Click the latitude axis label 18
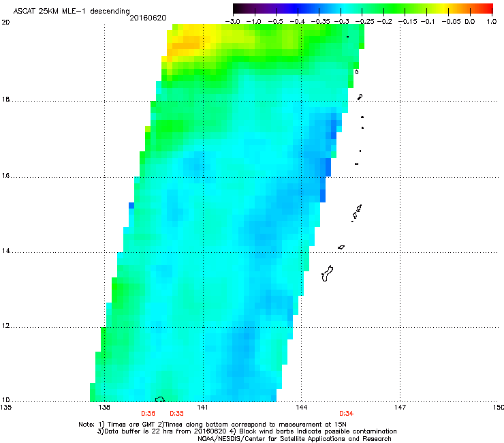504x443 pixels. tap(5, 100)
